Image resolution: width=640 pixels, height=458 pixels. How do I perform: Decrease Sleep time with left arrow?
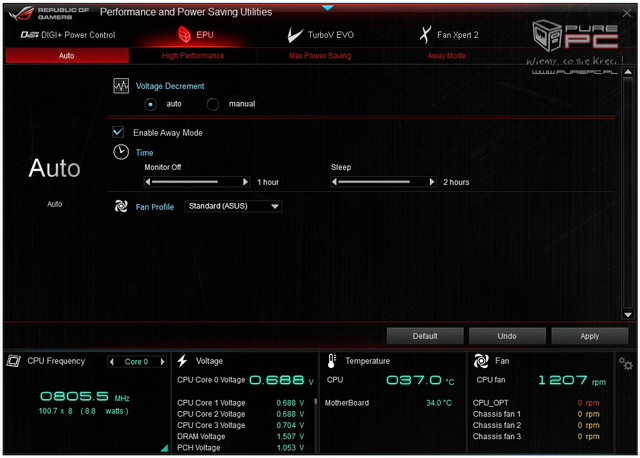[334, 182]
